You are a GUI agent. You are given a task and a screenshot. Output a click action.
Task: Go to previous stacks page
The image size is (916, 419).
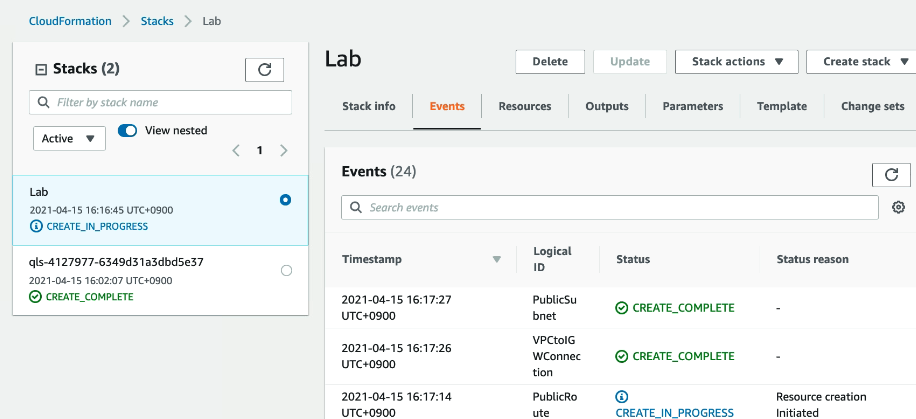click(236, 151)
